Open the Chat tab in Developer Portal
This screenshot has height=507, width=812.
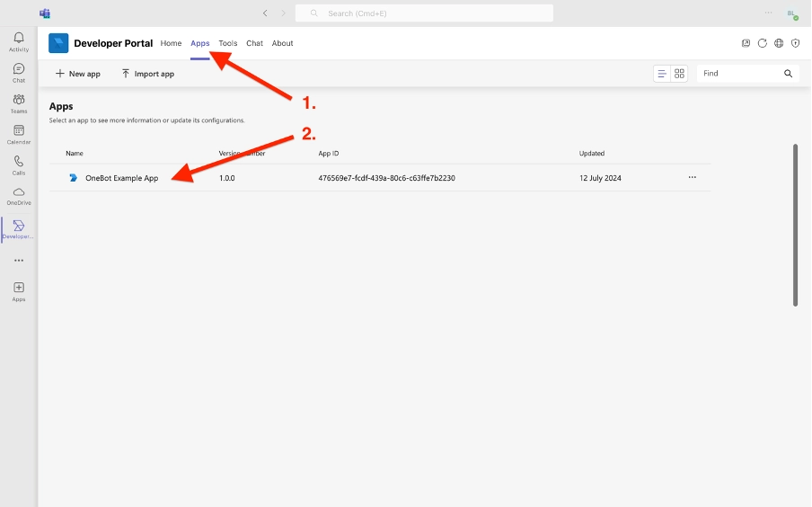pos(254,43)
